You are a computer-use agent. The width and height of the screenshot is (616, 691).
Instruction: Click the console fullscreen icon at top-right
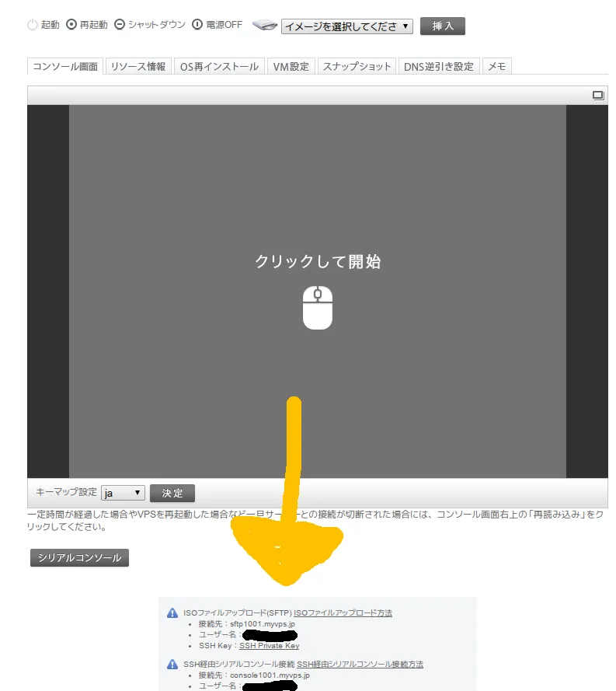coord(597,96)
